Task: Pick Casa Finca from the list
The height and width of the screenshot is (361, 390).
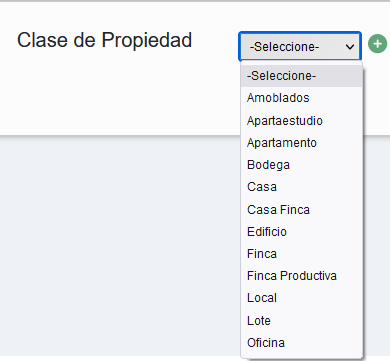Action: 301,209
